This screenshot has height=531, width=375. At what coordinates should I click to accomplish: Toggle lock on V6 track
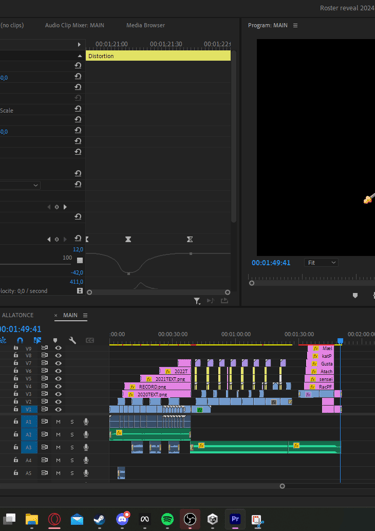[16, 370]
